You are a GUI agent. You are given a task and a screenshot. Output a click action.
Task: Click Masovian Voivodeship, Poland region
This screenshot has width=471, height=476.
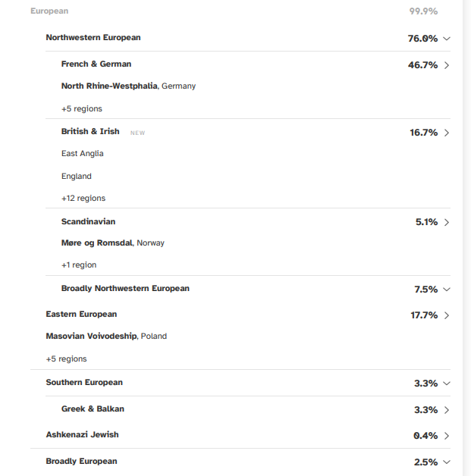(106, 336)
